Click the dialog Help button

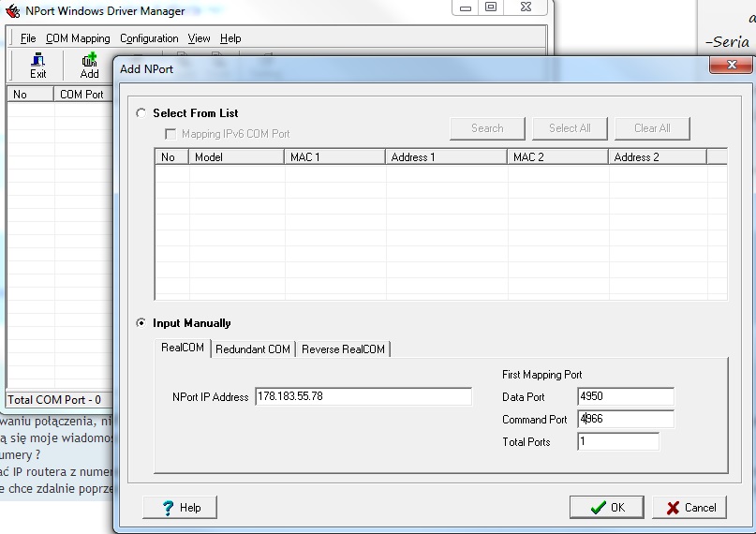(x=180, y=508)
